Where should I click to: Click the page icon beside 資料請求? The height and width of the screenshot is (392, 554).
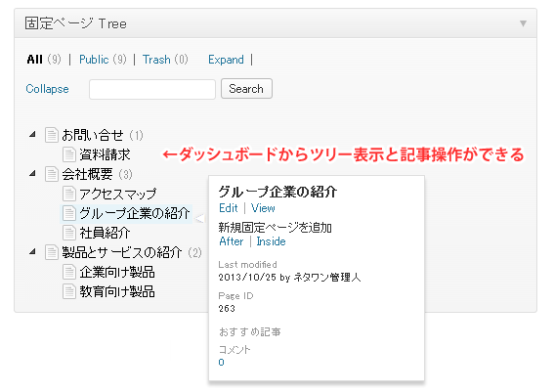pos(69,154)
